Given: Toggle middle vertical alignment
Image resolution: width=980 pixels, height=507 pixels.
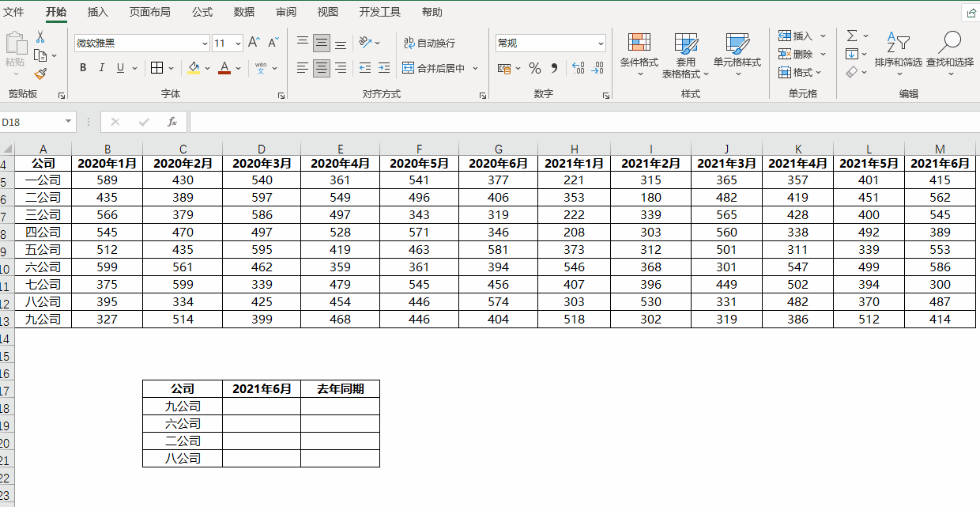Looking at the screenshot, I should coord(322,43).
